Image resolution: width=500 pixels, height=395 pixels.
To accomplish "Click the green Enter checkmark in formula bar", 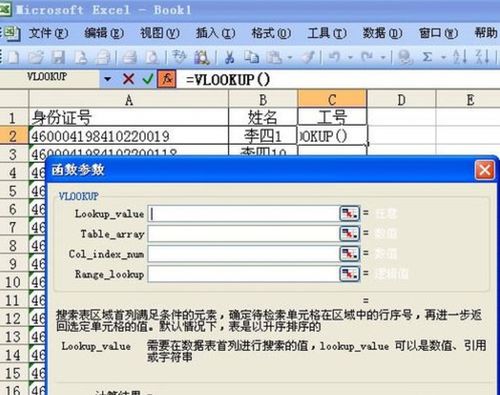I will tap(148, 79).
